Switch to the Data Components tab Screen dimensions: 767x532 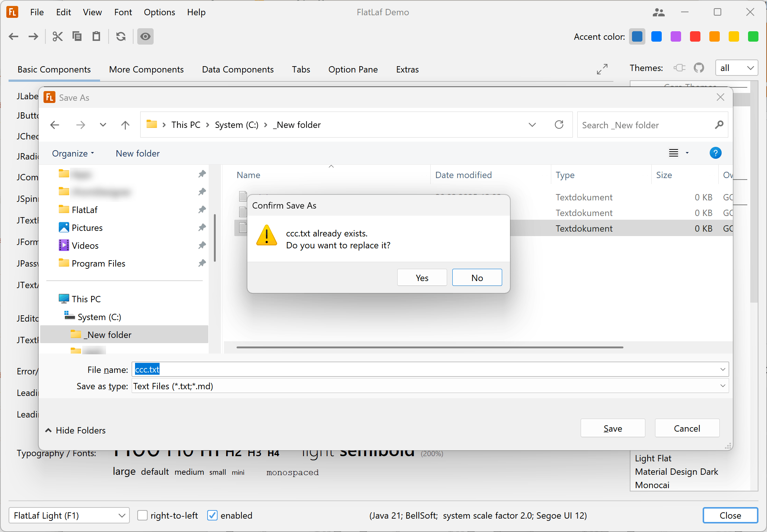(x=238, y=70)
